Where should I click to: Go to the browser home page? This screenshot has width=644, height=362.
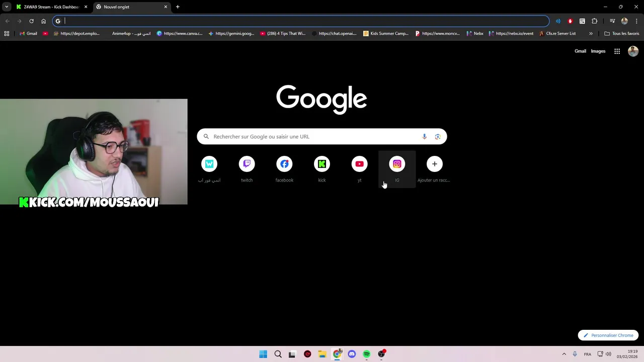[43, 21]
